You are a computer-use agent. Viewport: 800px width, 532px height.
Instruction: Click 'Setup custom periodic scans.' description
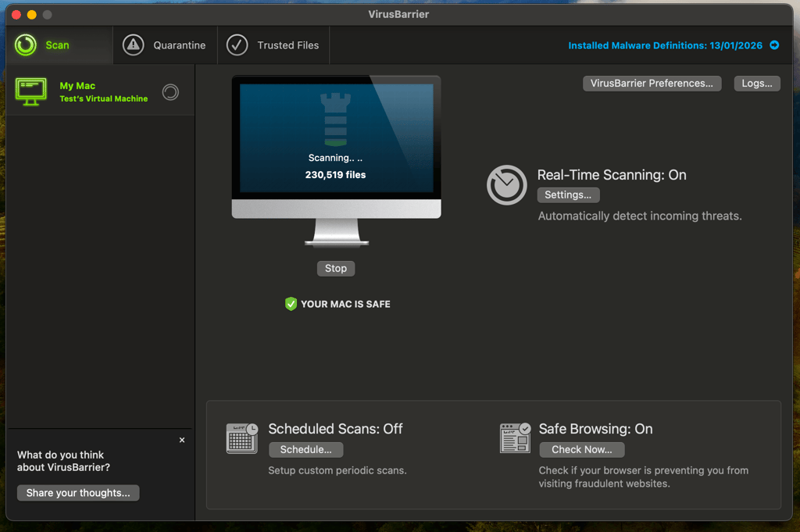[337, 470]
